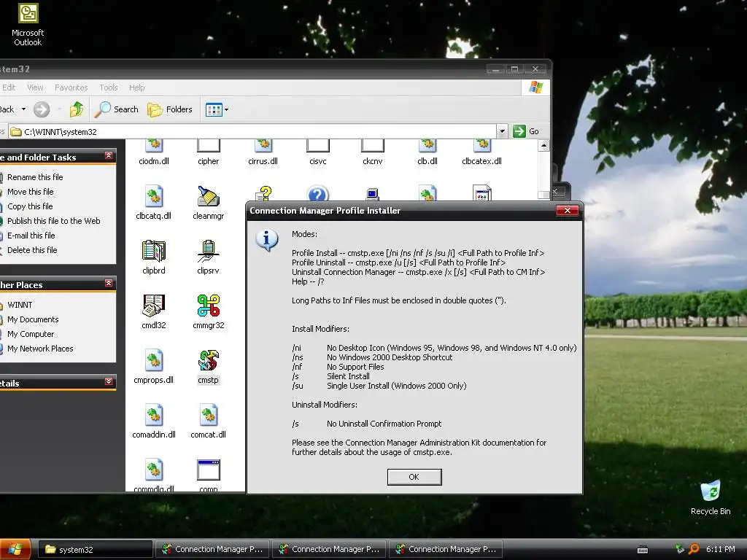Select the commdlg.dll file icon

153,475
